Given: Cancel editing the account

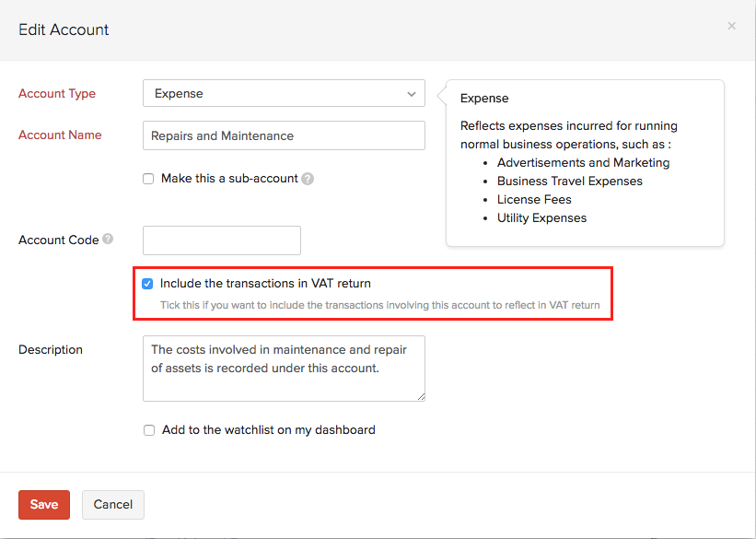Looking at the screenshot, I should [112, 504].
